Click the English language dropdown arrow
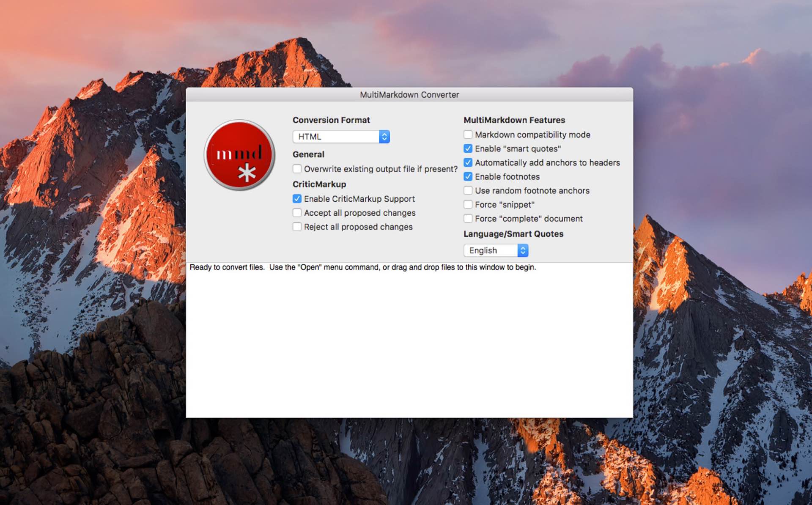 (523, 250)
